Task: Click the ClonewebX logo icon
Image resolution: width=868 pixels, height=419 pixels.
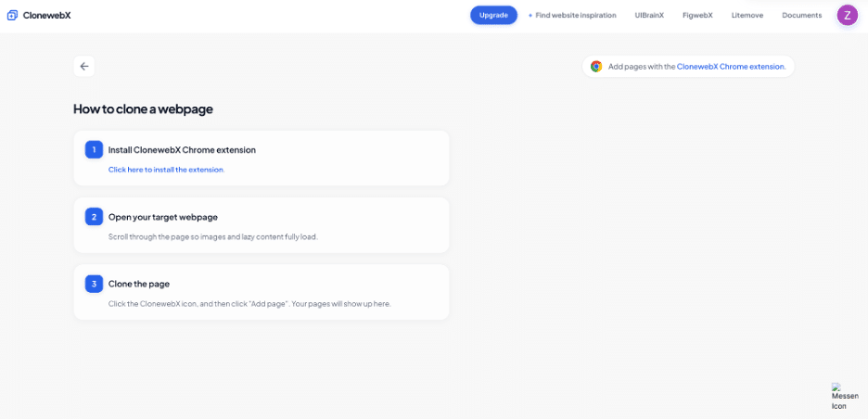Action: (12, 15)
